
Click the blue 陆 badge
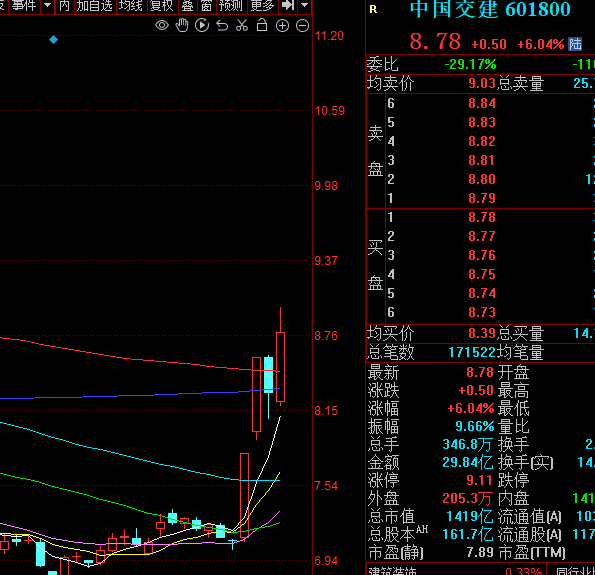pyautogui.click(x=575, y=44)
